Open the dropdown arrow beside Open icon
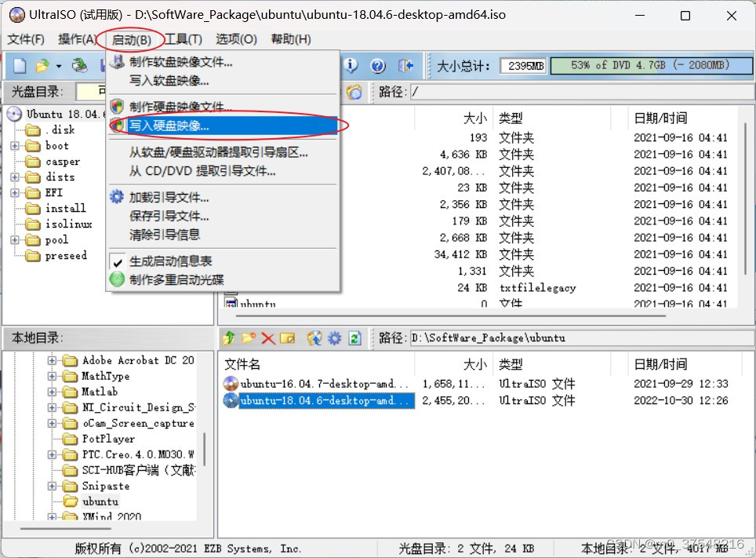This screenshot has height=558, width=756. [59, 66]
